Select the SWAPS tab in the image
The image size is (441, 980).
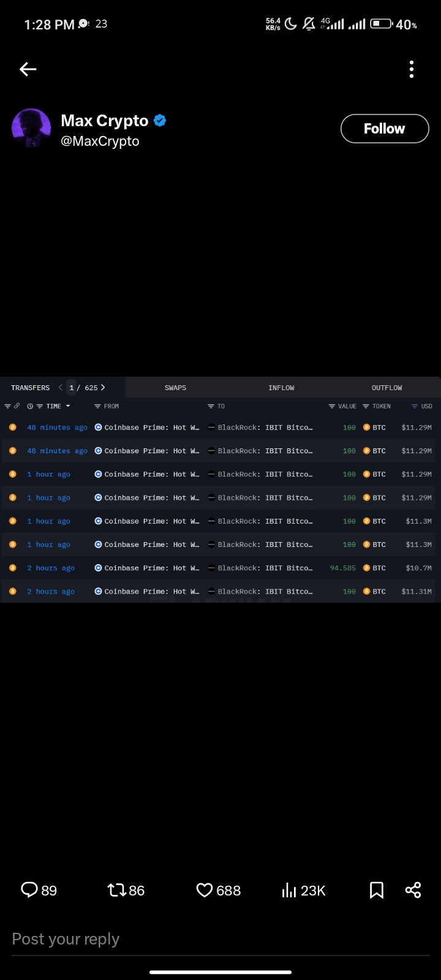(175, 388)
